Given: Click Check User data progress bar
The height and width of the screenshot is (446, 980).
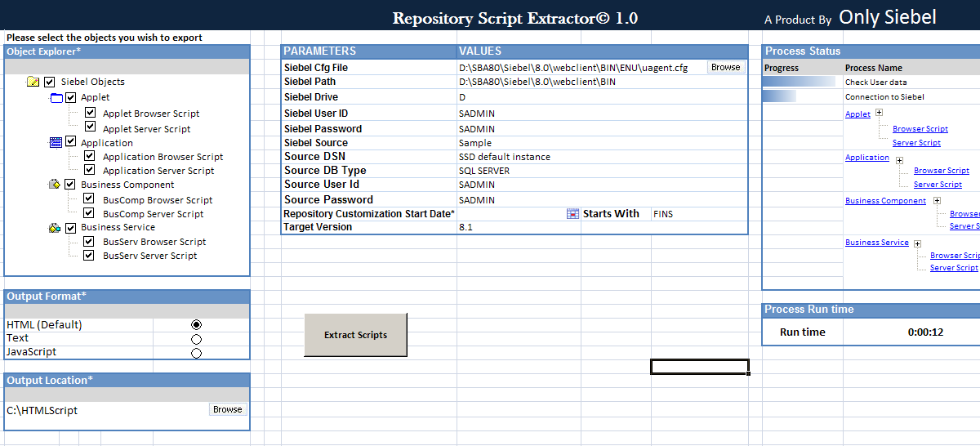Looking at the screenshot, I should tap(799, 82).
